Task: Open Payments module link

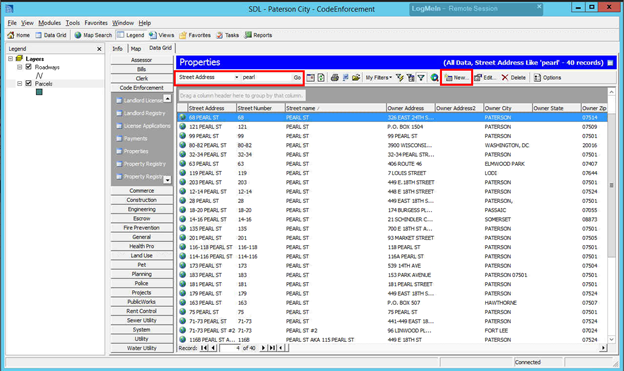Action: pos(132,139)
